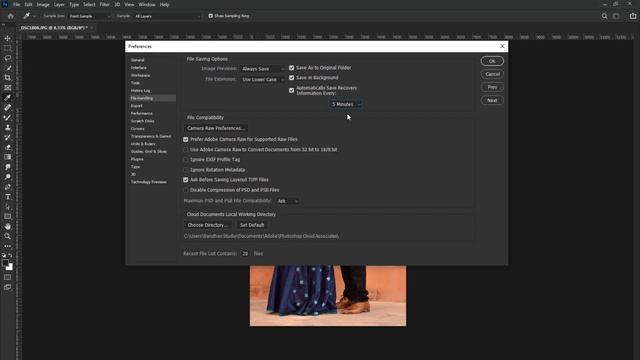
Task: Open the Help menu
Action: point(164,4)
